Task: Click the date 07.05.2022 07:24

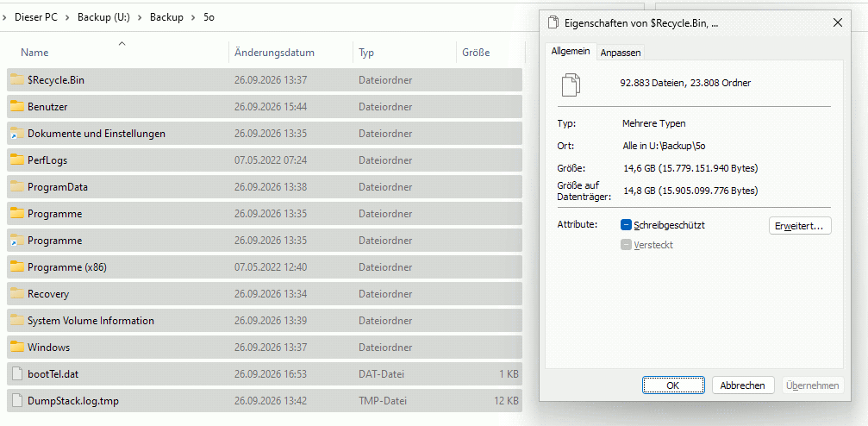Action: tap(270, 160)
